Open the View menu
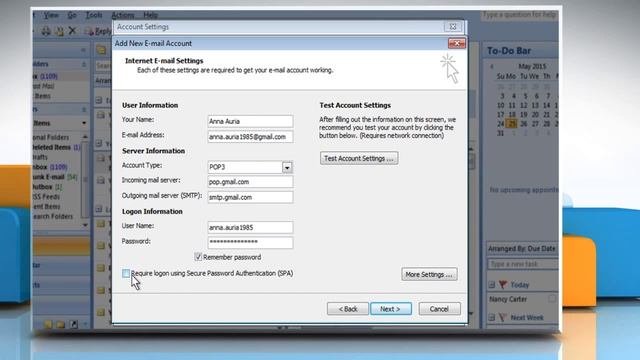The height and width of the screenshot is (360, 640). pos(51,15)
